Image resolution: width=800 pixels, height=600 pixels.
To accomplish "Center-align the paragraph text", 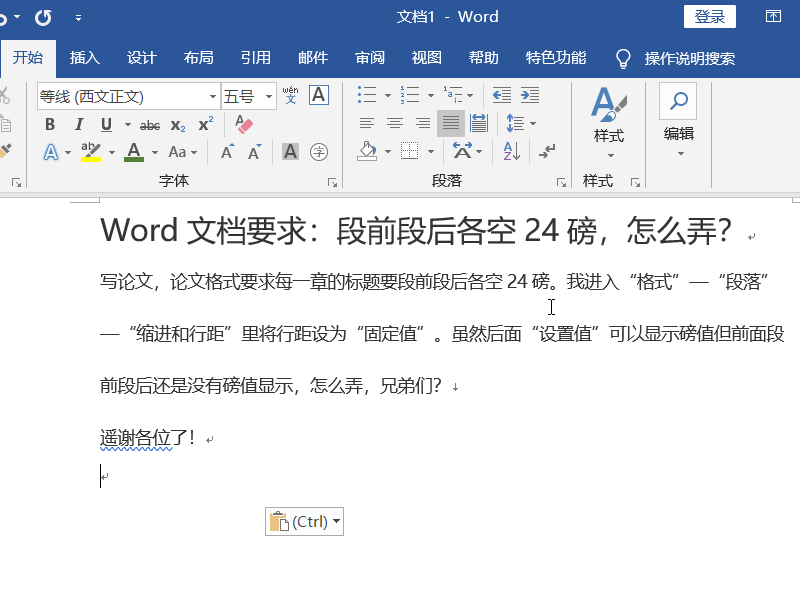I will point(395,124).
